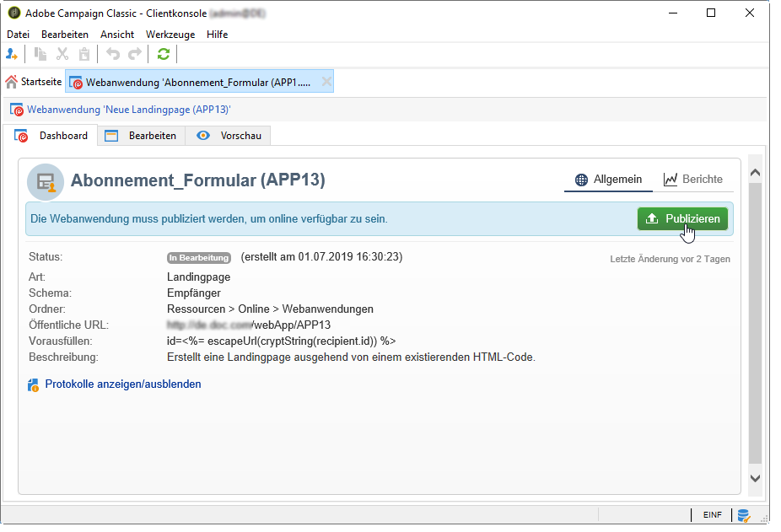This screenshot has height=532, width=781.
Task: Open the Datei menu
Action: click(x=18, y=35)
